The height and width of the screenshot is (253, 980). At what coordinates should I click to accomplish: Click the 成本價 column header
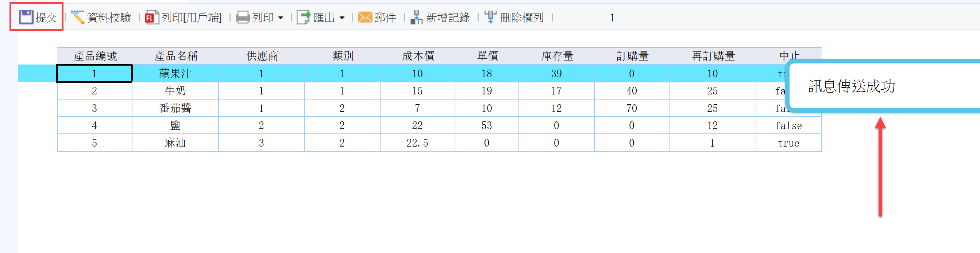click(x=417, y=56)
